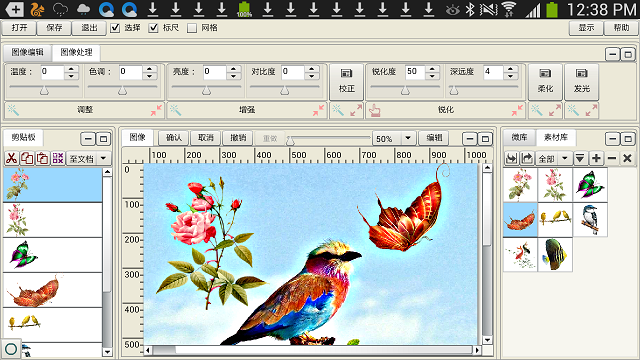Uncheck the 选择 checkbox
Image resolution: width=640 pixels, height=360 pixels.
(115, 28)
